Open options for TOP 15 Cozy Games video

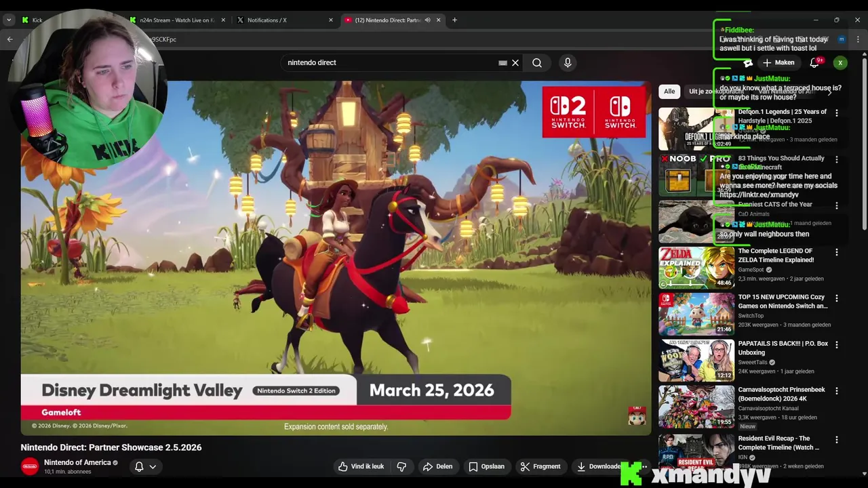pyautogui.click(x=836, y=298)
